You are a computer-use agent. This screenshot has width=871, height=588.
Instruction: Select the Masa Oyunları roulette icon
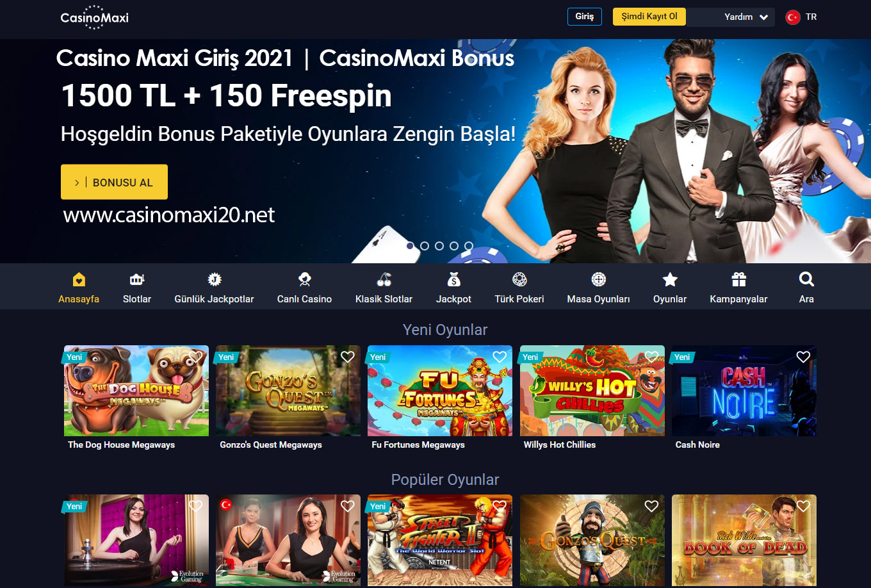pos(599,279)
